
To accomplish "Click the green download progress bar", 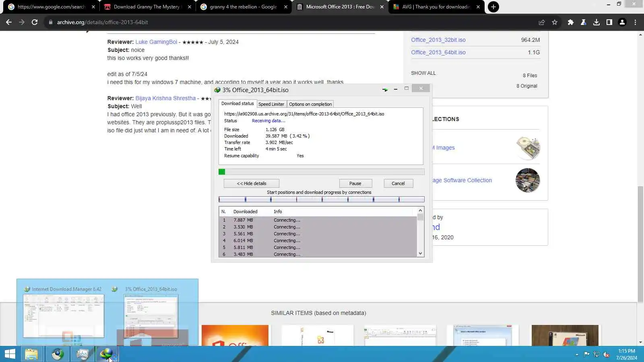I will [x=322, y=172].
